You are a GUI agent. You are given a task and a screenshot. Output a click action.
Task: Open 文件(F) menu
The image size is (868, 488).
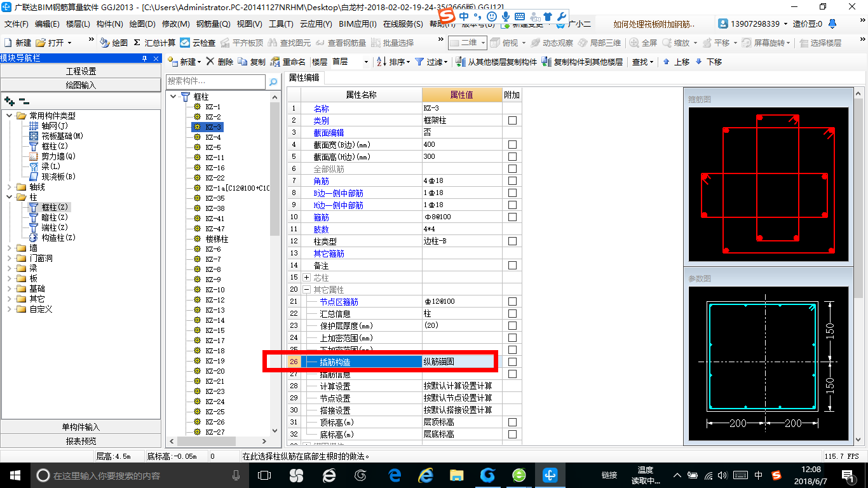point(17,24)
